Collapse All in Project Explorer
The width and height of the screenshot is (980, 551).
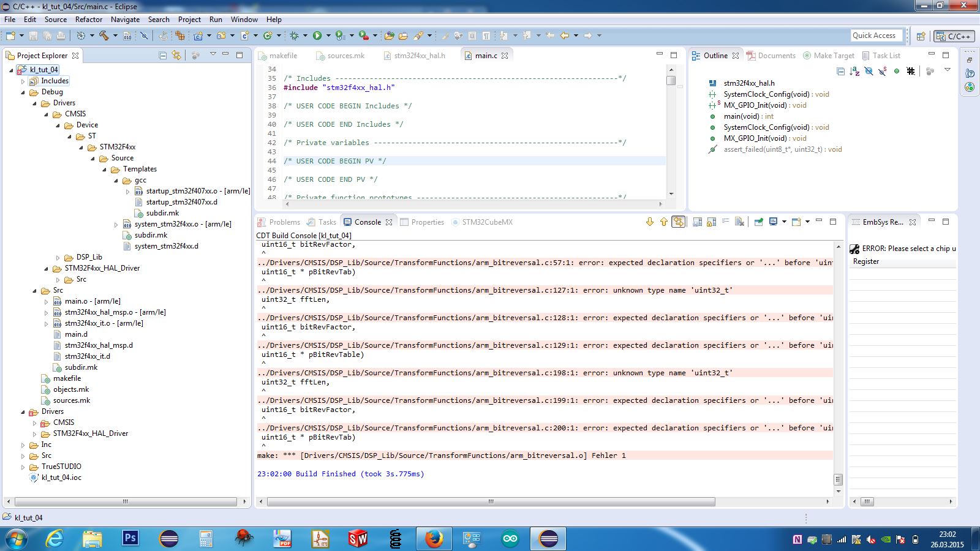coord(163,55)
